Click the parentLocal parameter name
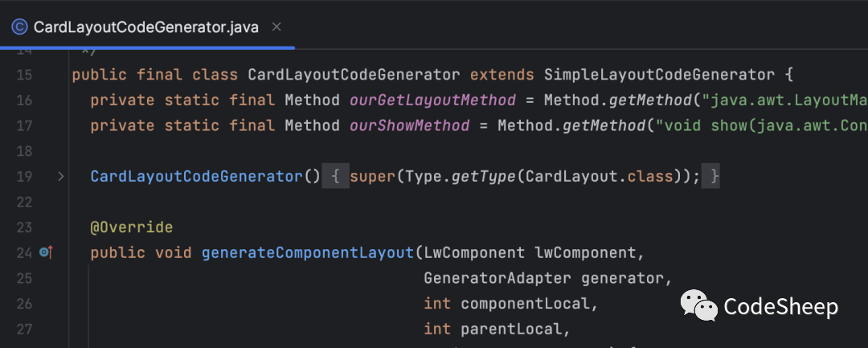The width and height of the screenshot is (868, 348). point(511,330)
